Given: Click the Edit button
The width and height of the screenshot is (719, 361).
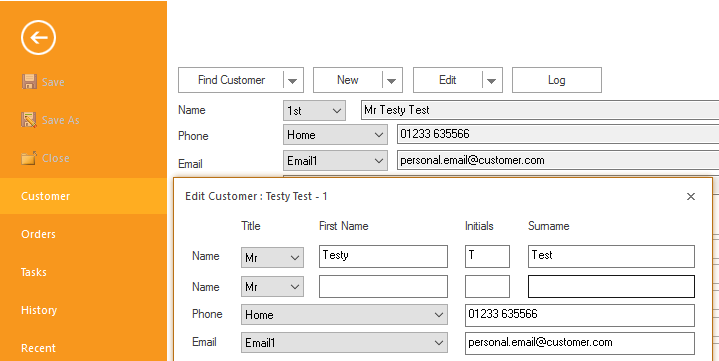Looking at the screenshot, I should 448,80.
